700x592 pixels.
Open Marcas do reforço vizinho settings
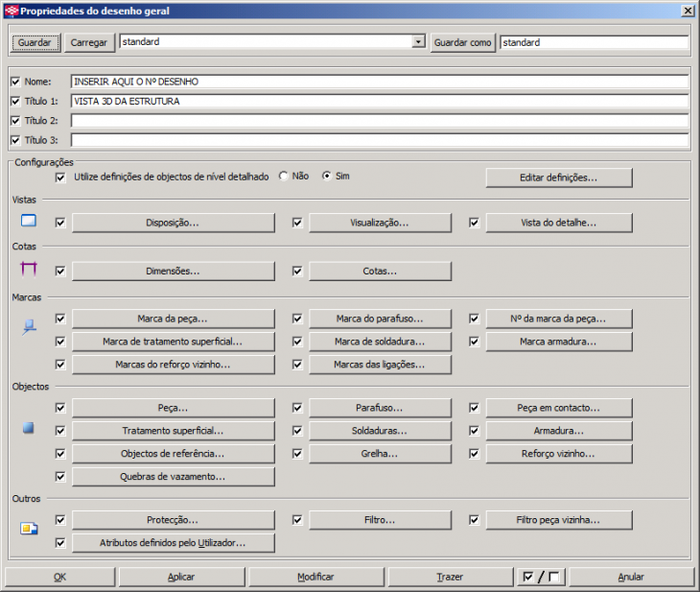tap(174, 365)
